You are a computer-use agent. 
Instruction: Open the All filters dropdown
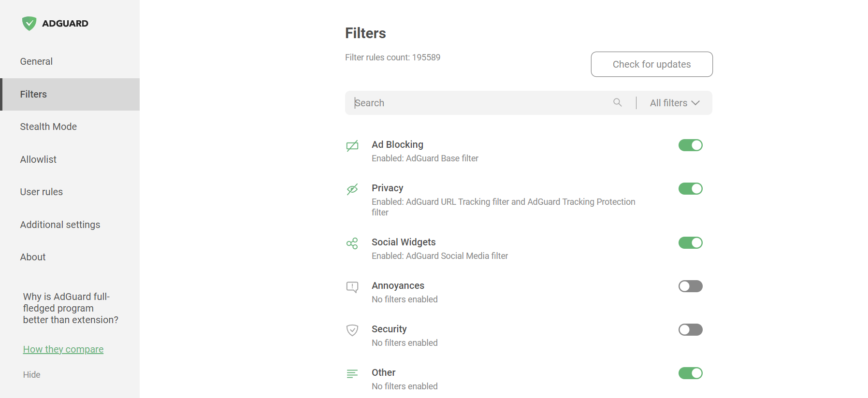675,103
